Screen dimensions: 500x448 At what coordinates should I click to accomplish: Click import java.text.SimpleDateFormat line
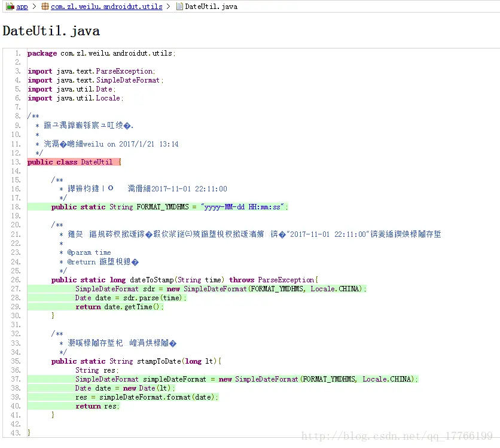pyautogui.click(x=95, y=80)
